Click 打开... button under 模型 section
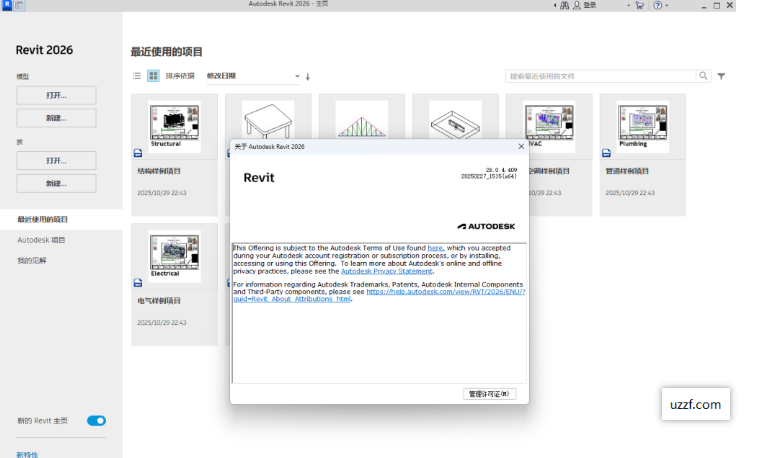 pyautogui.click(x=56, y=95)
